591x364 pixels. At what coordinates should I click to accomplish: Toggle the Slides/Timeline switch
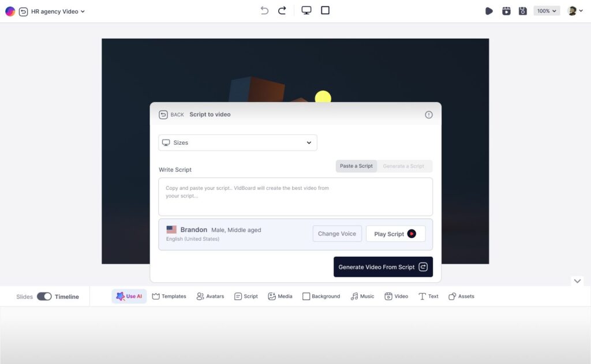[44, 297]
